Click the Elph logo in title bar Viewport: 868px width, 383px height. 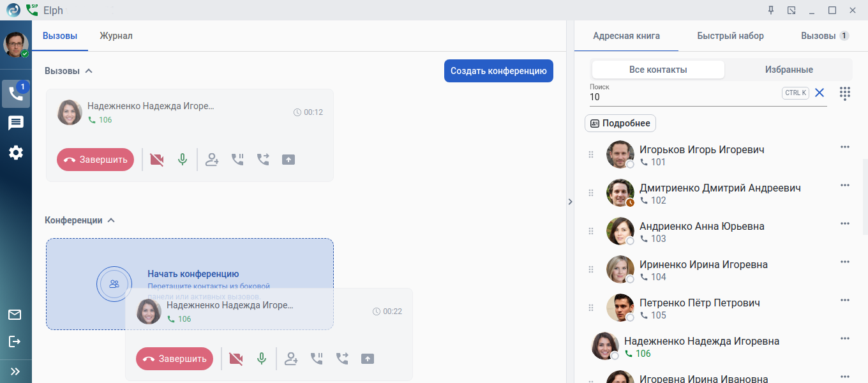pos(13,10)
